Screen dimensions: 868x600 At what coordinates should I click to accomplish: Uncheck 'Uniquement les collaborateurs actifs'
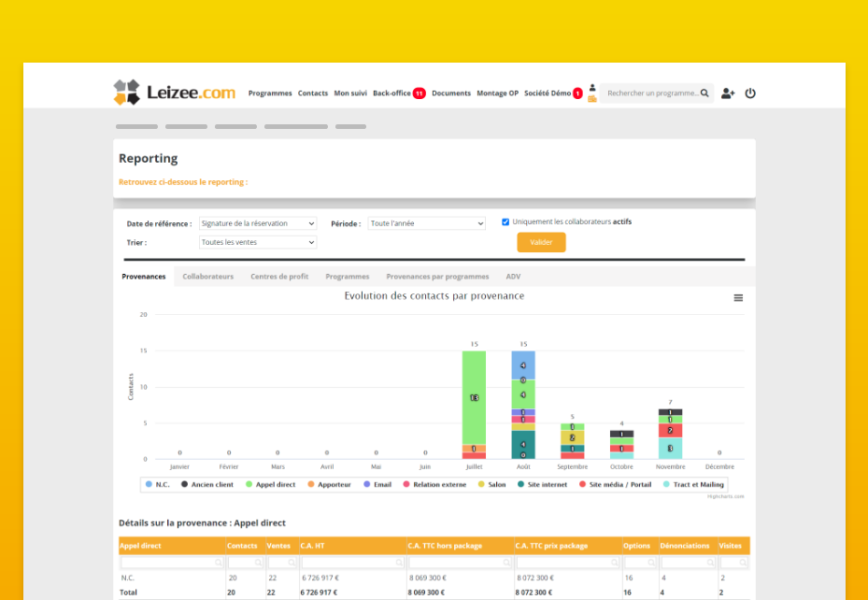[505, 221]
